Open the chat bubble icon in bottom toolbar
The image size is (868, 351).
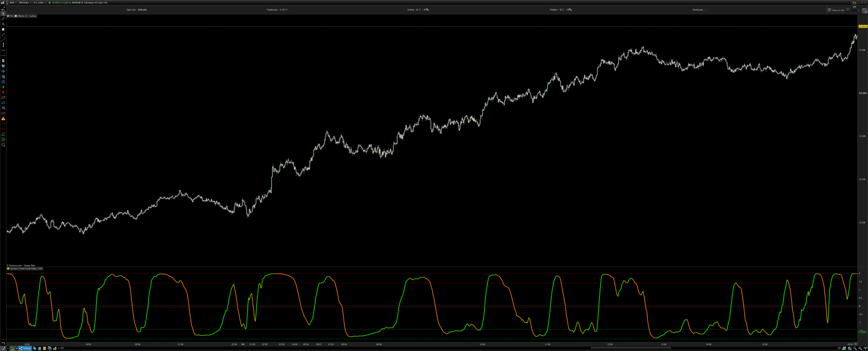(x=34, y=348)
